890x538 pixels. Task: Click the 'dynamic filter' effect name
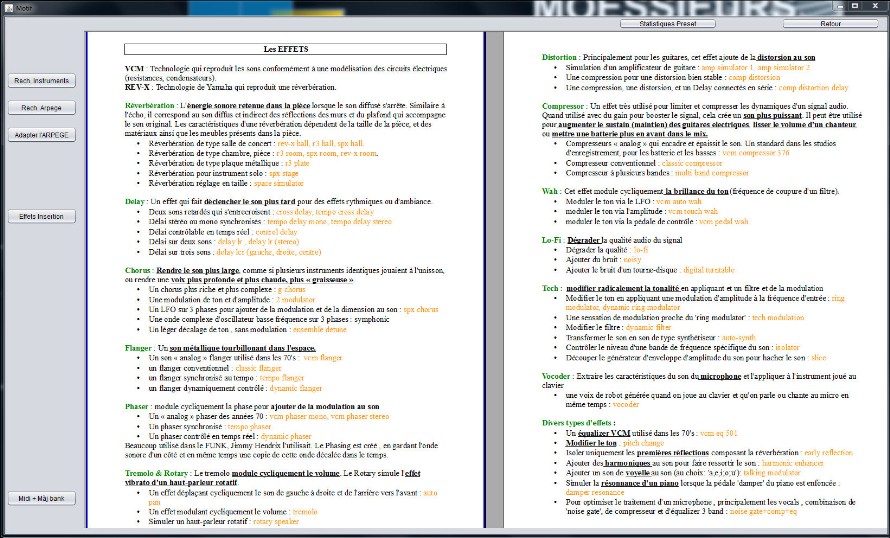pos(648,327)
